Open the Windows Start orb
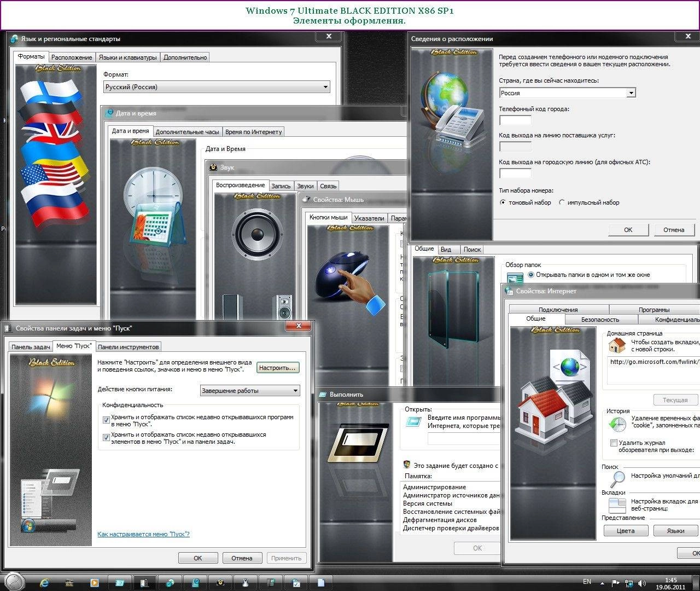The height and width of the screenshot is (591, 700). [x=14, y=581]
